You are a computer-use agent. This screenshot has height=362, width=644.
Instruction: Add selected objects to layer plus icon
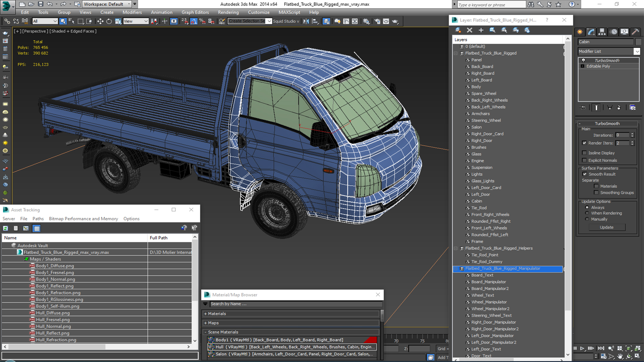tap(481, 30)
